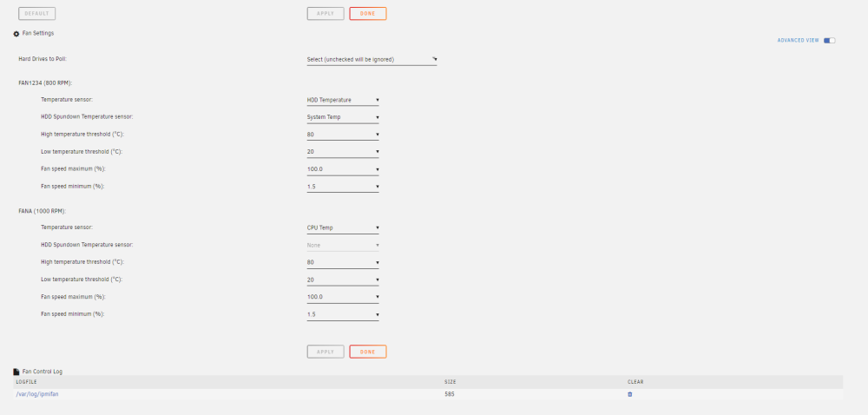This screenshot has width=868, height=415.
Task: Open FANA Low temperature threshold dropdown
Action: tap(343, 280)
